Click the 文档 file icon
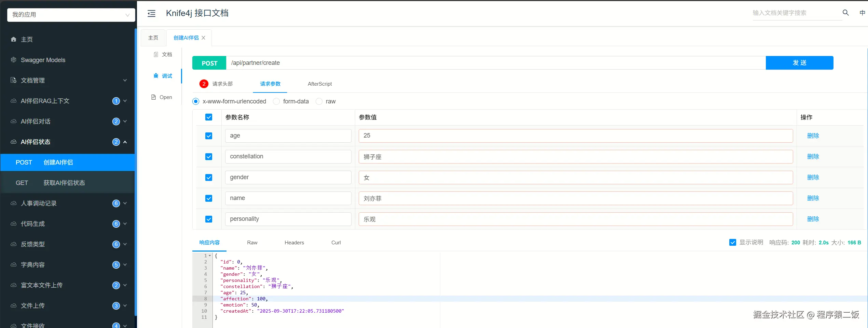The width and height of the screenshot is (868, 328). click(x=156, y=55)
